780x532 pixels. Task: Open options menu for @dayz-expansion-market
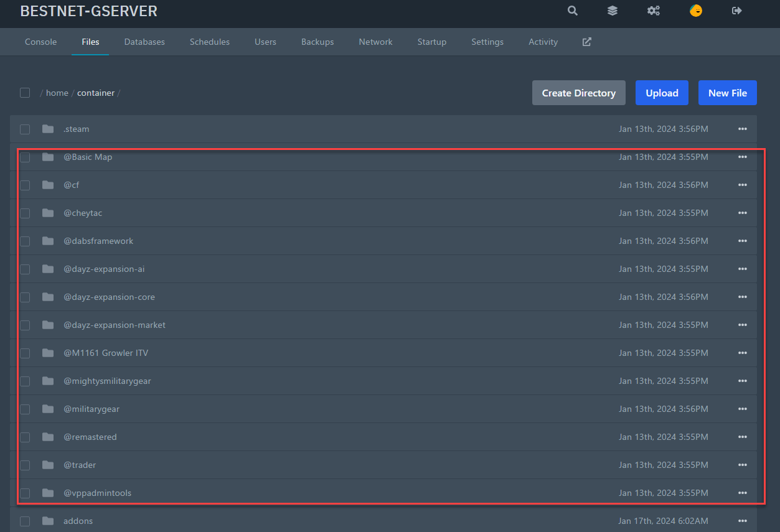(742, 325)
